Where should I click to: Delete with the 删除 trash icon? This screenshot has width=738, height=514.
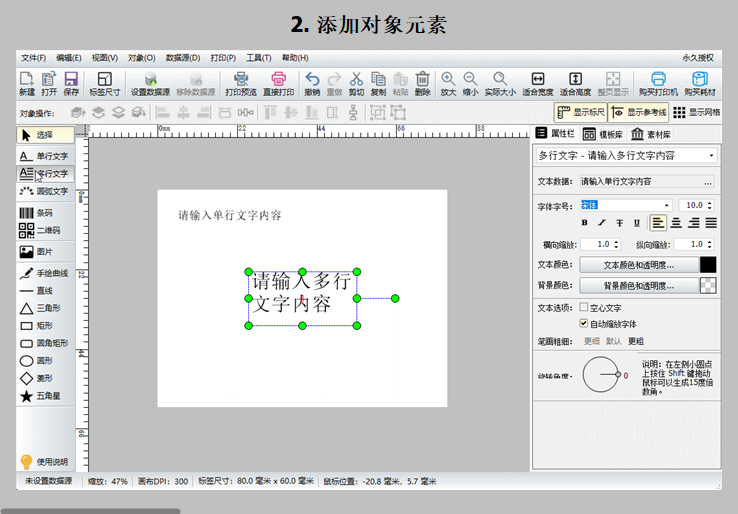(423, 83)
